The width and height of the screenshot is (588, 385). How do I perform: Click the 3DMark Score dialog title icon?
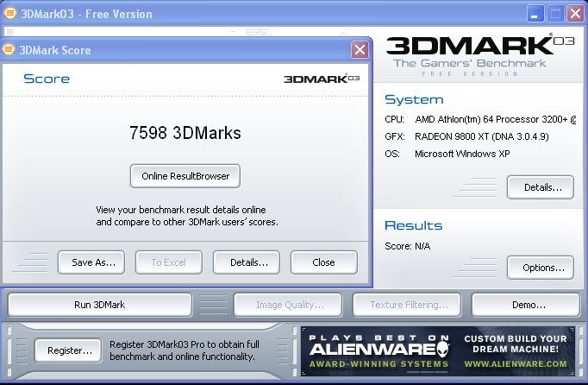[9, 50]
